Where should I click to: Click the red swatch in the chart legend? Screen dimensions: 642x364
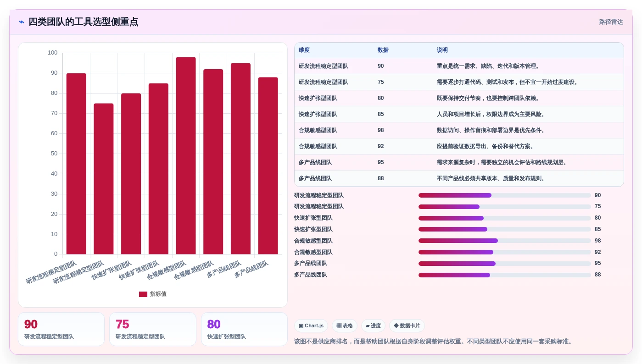coord(143,294)
